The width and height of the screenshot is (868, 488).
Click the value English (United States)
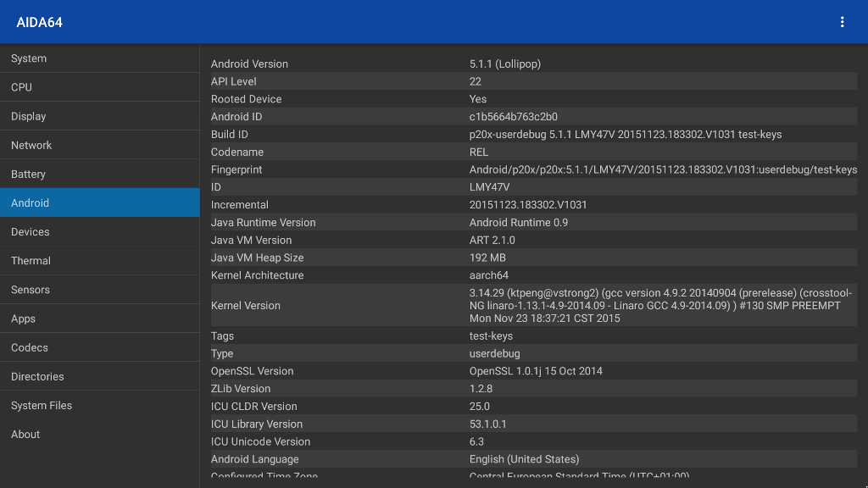coord(524,459)
